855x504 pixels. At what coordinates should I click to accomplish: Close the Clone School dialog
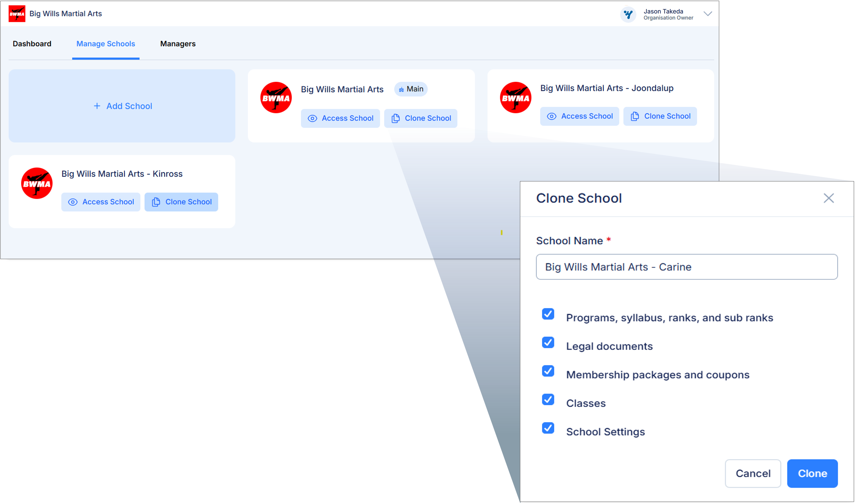click(x=828, y=198)
